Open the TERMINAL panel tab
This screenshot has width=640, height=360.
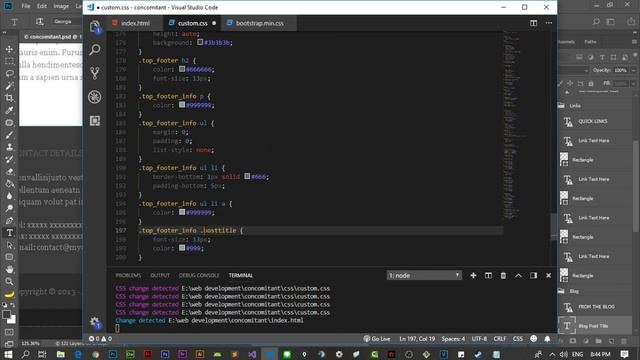click(241, 276)
